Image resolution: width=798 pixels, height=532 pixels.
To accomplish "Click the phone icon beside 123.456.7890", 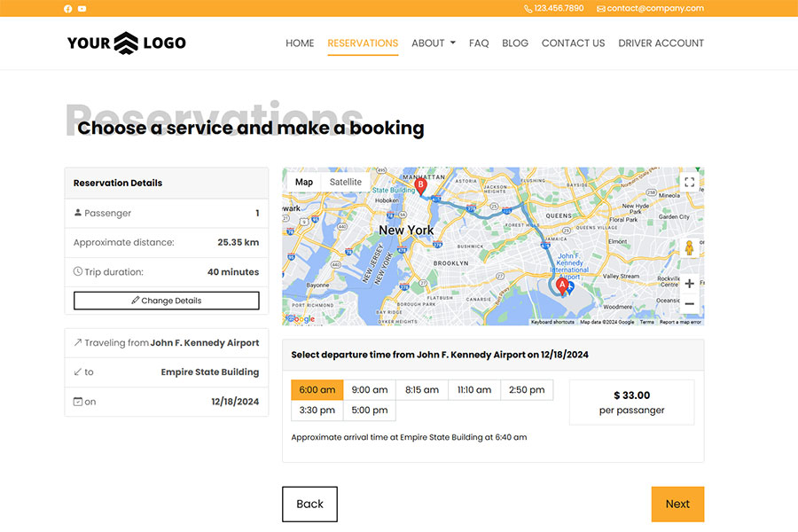I will (528, 9).
